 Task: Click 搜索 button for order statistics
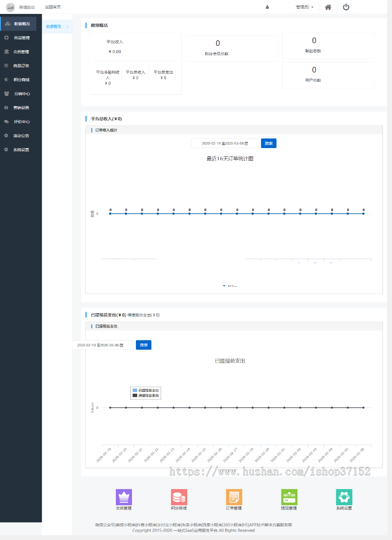pyautogui.click(x=269, y=143)
